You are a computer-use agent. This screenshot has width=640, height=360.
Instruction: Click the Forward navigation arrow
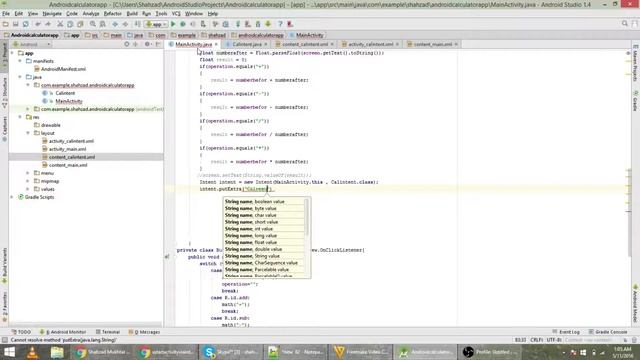pyautogui.click(x=125, y=24)
